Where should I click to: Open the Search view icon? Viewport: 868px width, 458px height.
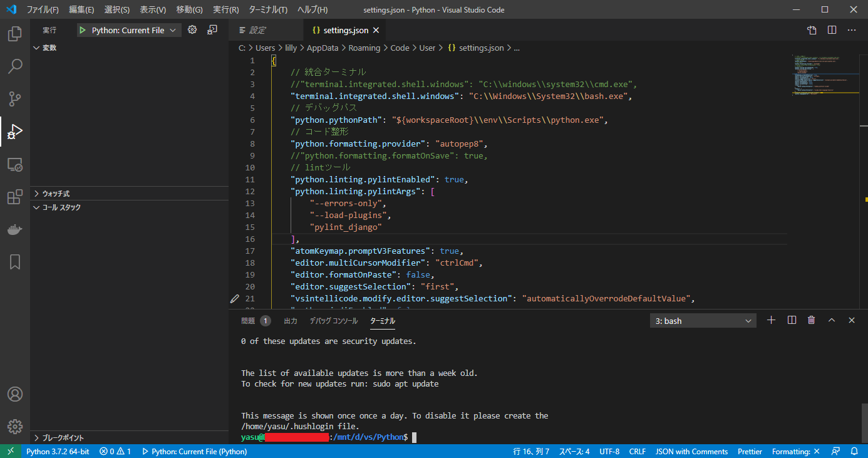(15, 66)
